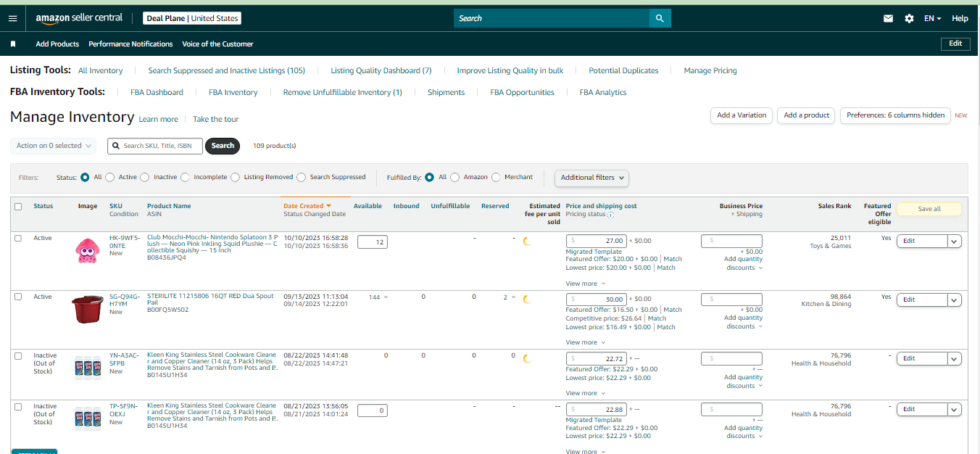
Task: Check the box for SKU TP-5F9N-OEXJ row
Action: [x=18, y=406]
